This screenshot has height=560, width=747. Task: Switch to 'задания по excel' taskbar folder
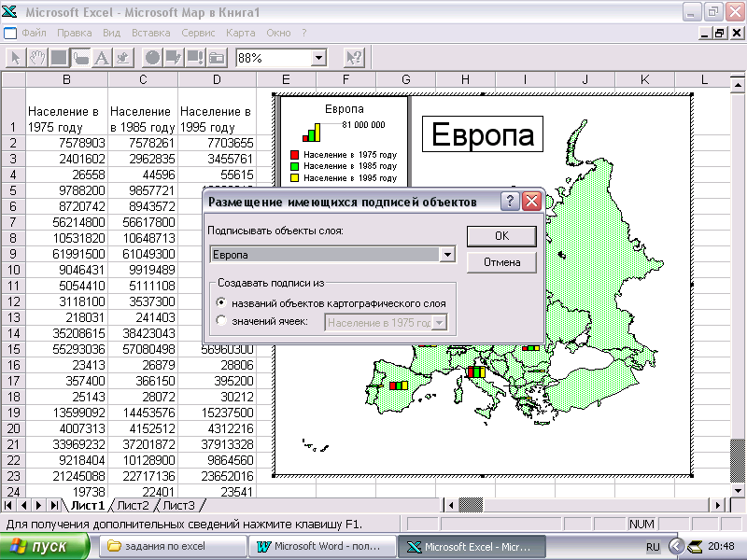174,546
